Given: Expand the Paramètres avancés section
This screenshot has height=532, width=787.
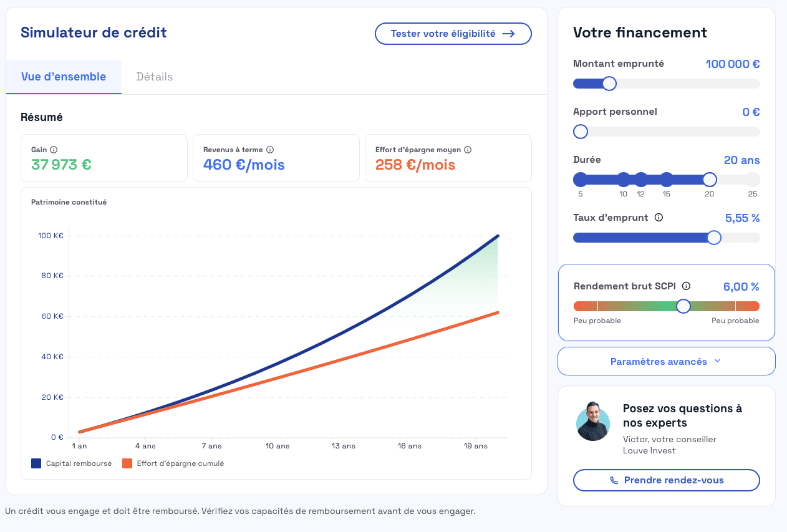Looking at the screenshot, I should pyautogui.click(x=665, y=362).
